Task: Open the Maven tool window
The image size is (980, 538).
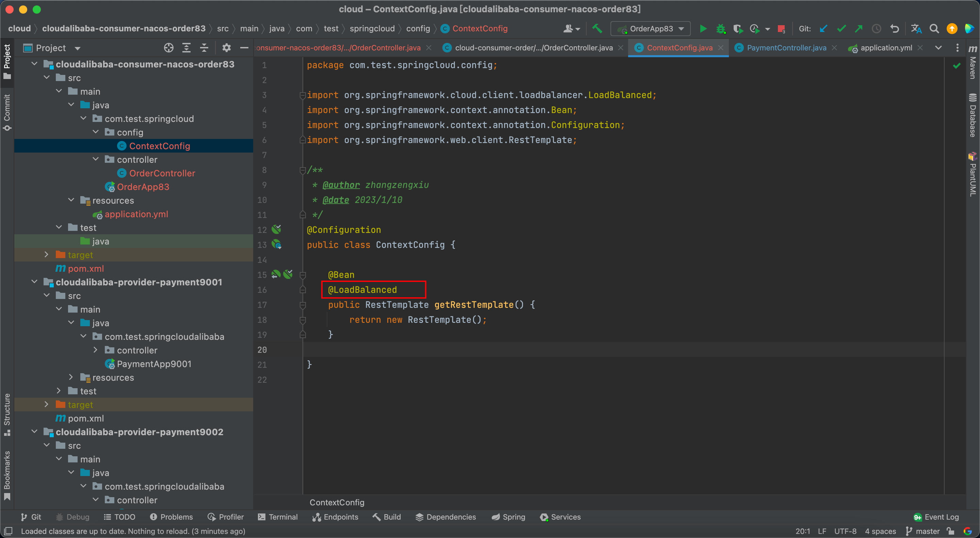Action: (973, 62)
